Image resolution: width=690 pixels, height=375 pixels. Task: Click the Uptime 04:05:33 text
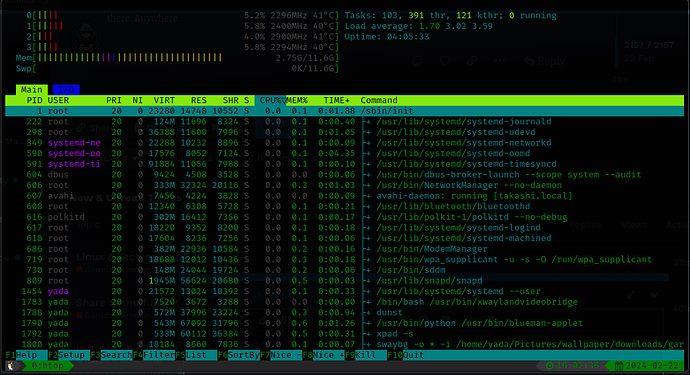[387, 37]
